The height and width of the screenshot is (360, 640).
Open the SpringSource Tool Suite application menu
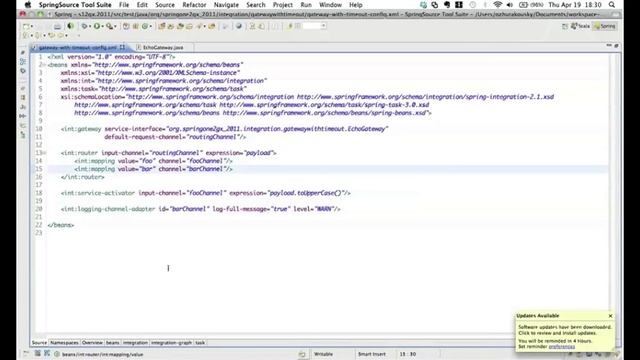pos(75,5)
